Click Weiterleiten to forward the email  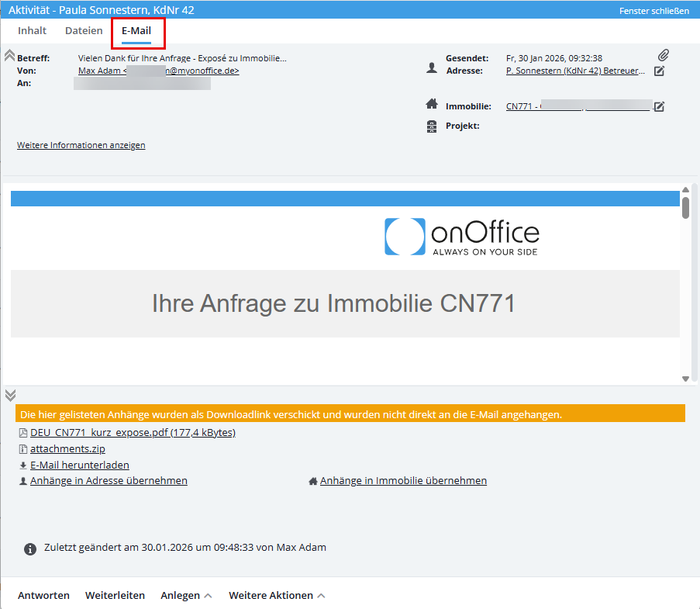[115, 595]
